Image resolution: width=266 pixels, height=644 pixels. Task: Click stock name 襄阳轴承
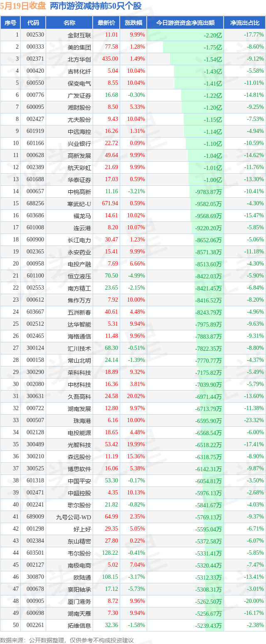tap(80, 589)
